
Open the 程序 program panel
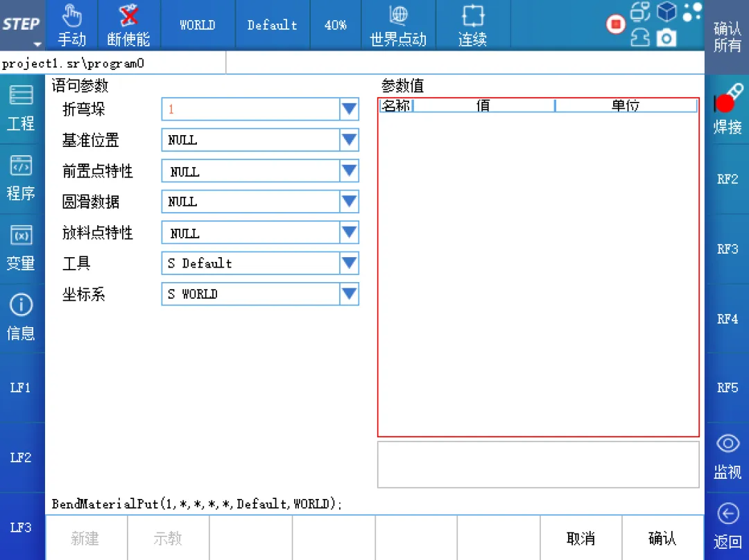21,179
